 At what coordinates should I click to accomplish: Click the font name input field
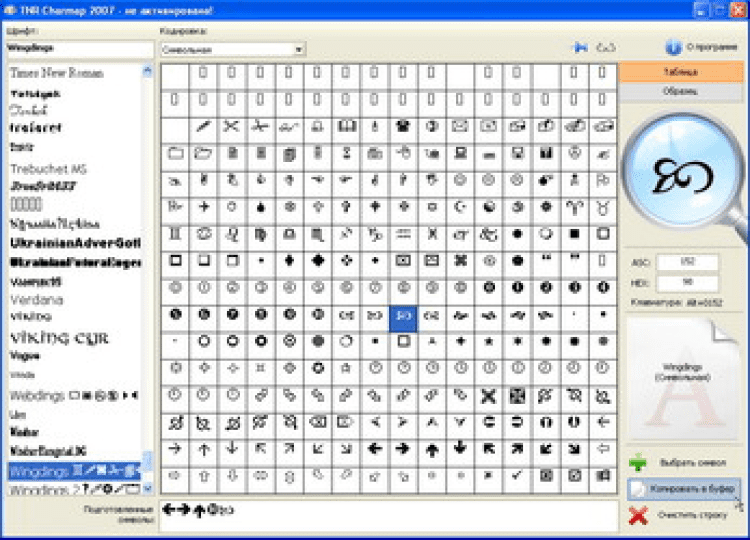[79, 48]
